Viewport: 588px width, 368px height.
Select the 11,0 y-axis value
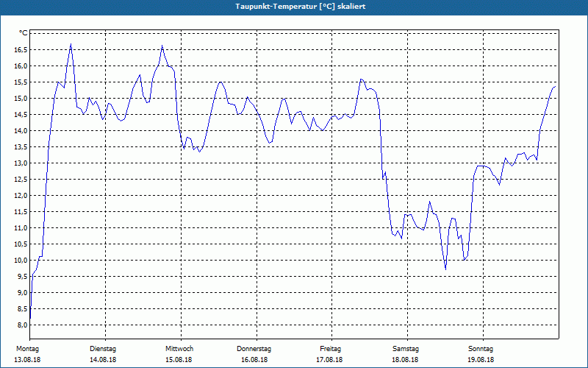(21, 228)
